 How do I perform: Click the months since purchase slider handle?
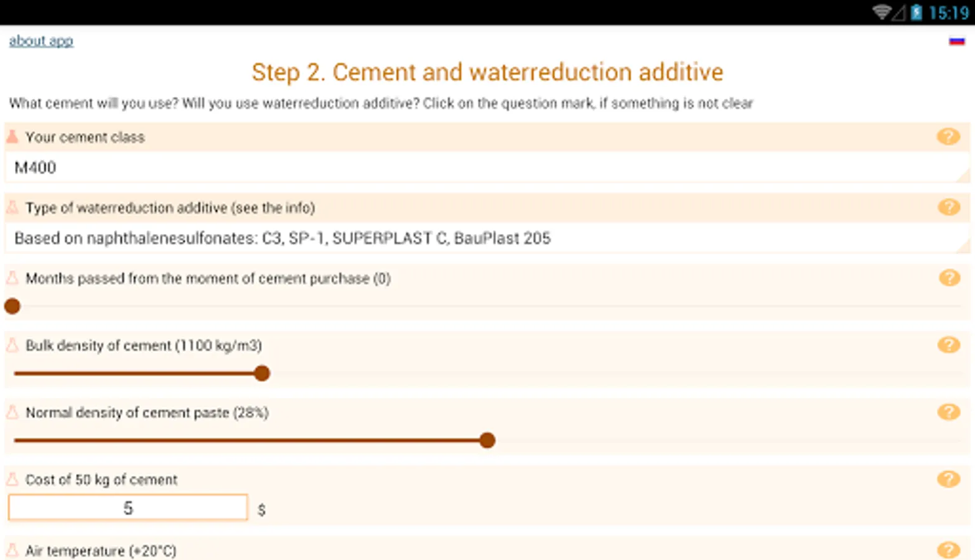(x=12, y=306)
